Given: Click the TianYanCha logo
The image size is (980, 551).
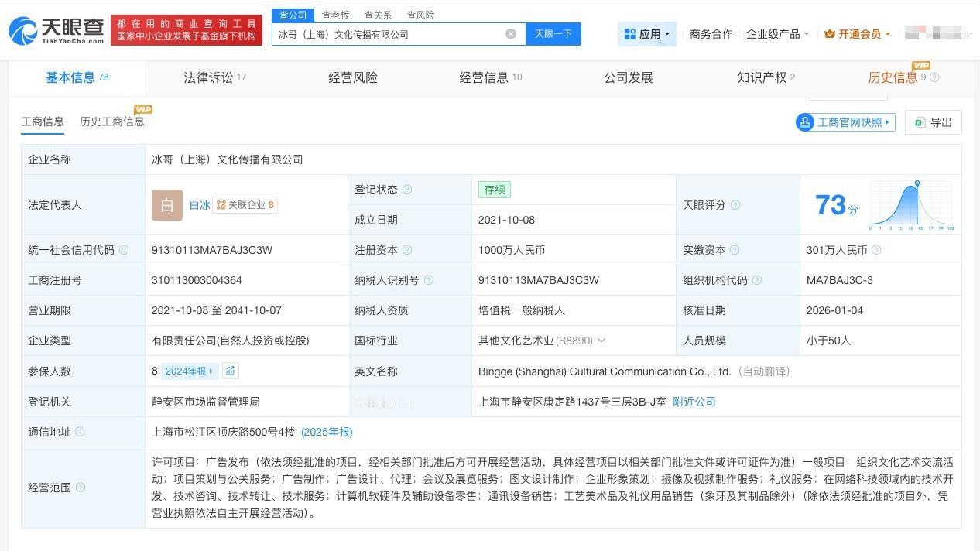Looking at the screenshot, I should click(x=56, y=31).
